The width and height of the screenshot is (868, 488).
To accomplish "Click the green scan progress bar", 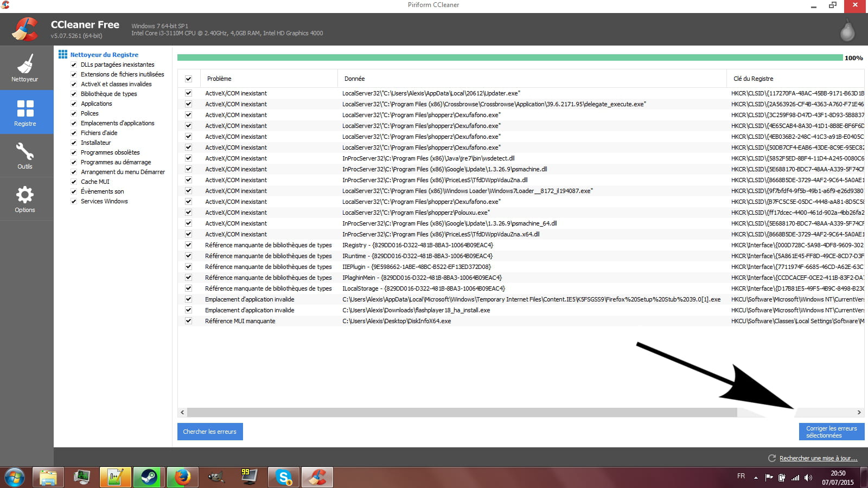I will (x=510, y=57).
